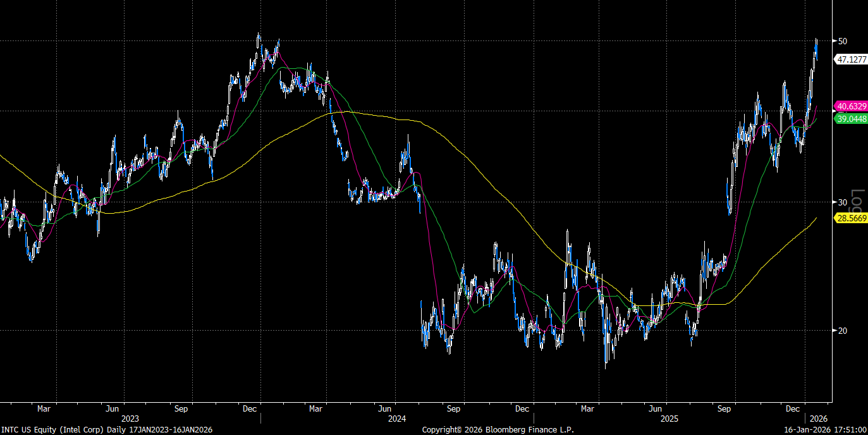Click the magenta 40.6329 moving average label

coord(851,106)
